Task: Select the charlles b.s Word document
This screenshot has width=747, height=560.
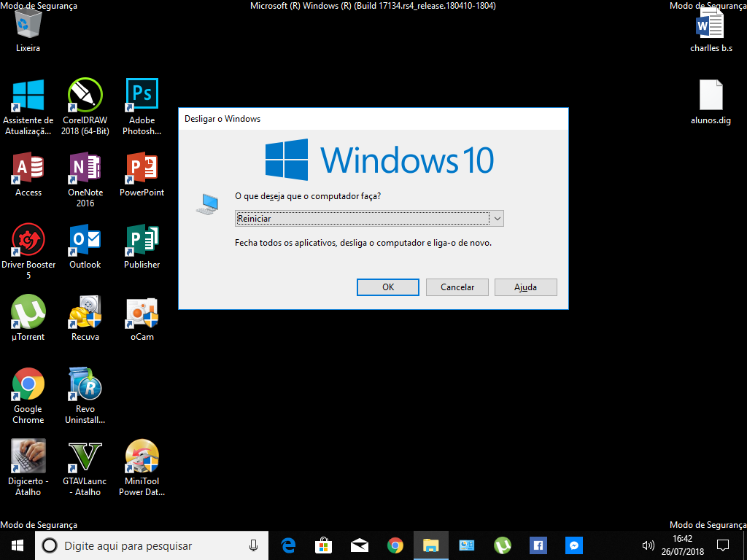Action: click(711, 31)
